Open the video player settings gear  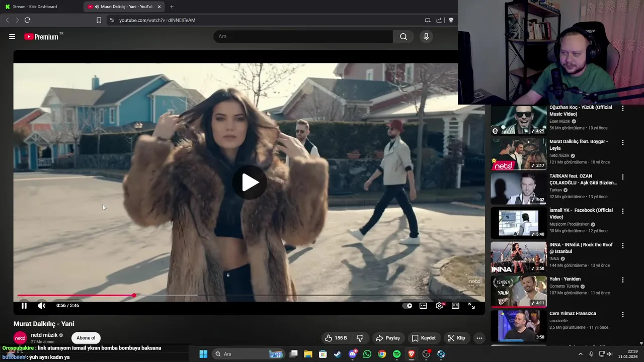(440, 305)
